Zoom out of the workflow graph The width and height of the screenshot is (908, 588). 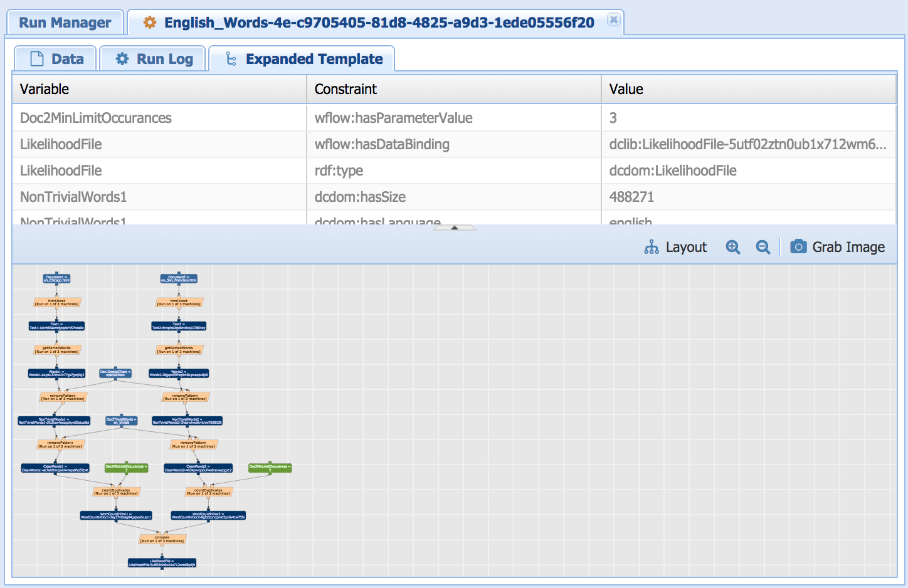click(x=763, y=247)
